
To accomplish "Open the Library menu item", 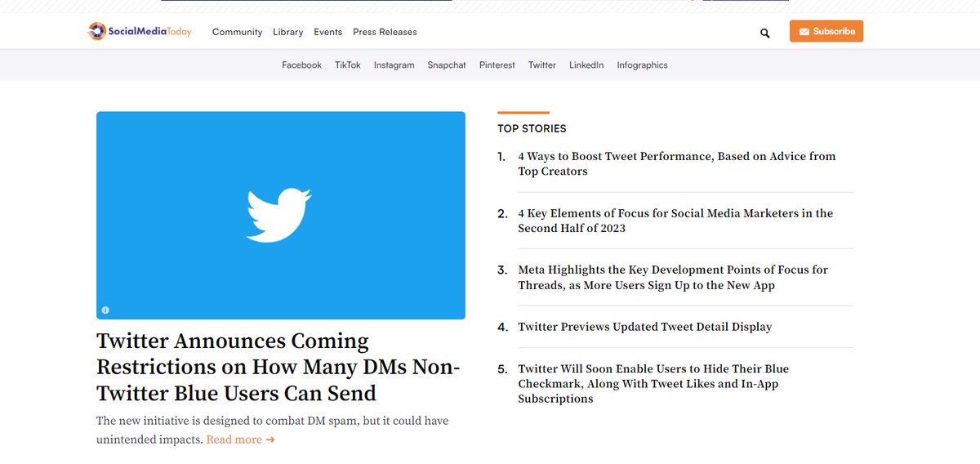I will coord(288,32).
